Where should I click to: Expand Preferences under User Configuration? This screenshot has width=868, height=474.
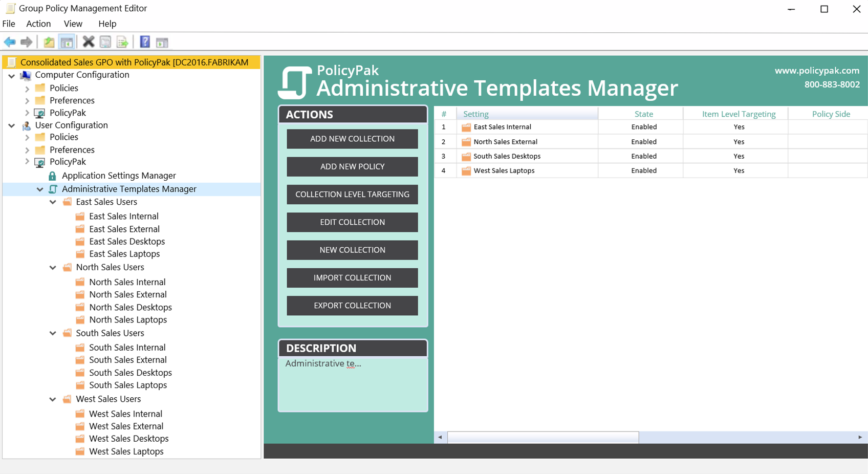[x=27, y=150]
